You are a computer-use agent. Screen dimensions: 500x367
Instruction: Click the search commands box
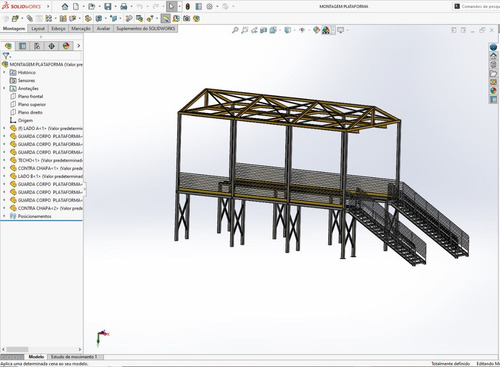click(x=477, y=6)
